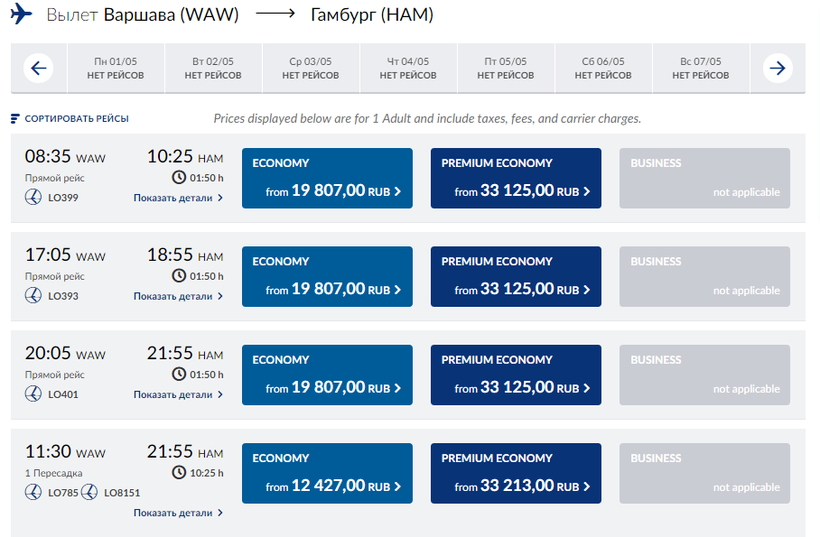Select Economy fare for flight LO399

(327, 178)
